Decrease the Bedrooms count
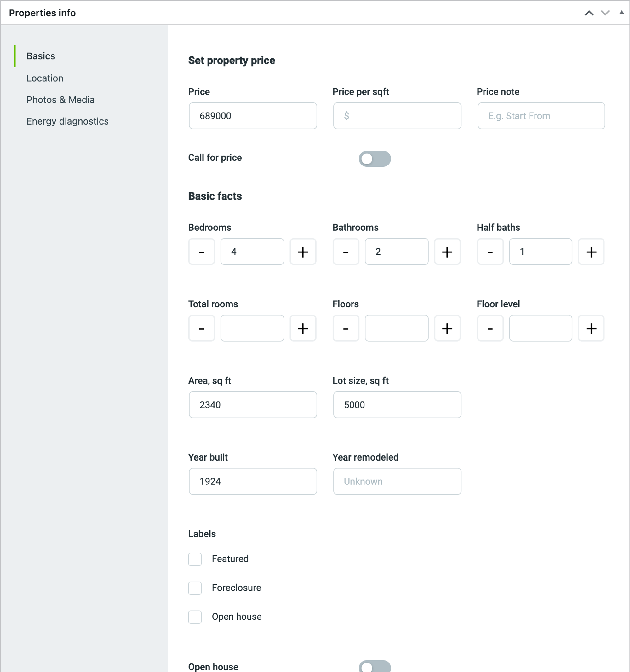Viewport: 630px width, 672px height. 202,252
